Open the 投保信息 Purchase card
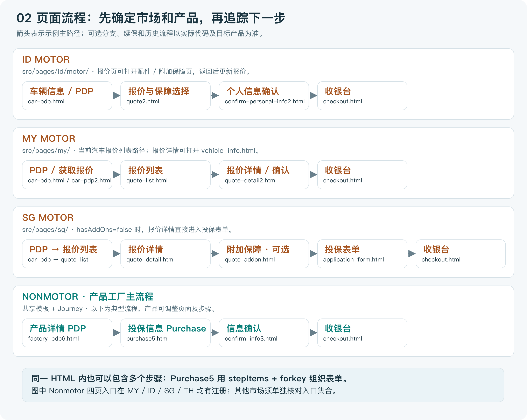The height and width of the screenshot is (420, 527). [x=166, y=333]
